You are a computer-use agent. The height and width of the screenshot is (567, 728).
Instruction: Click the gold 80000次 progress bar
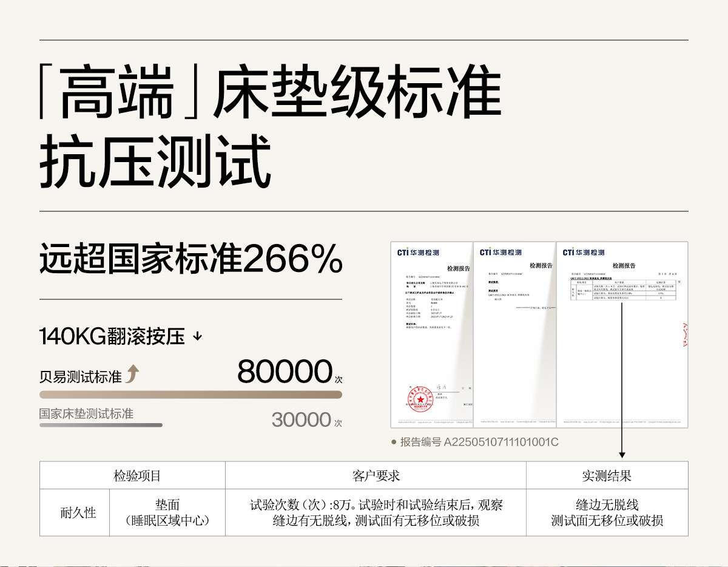[x=190, y=395]
